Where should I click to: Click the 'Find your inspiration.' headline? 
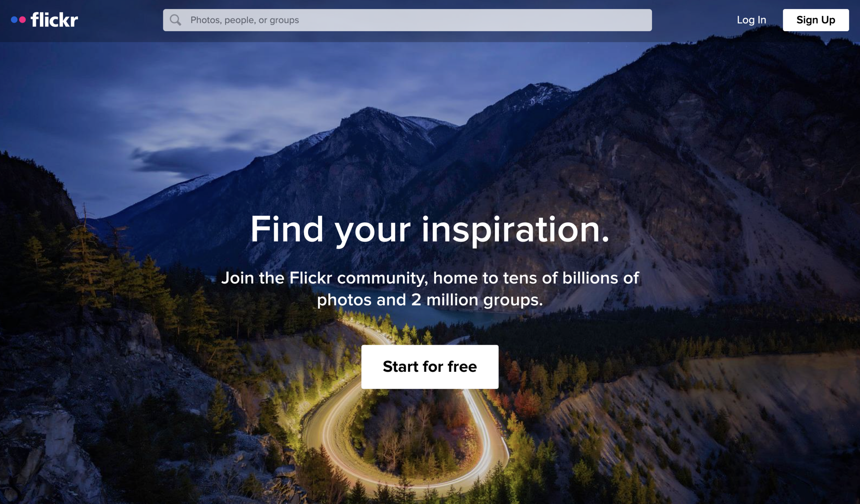[430, 230]
